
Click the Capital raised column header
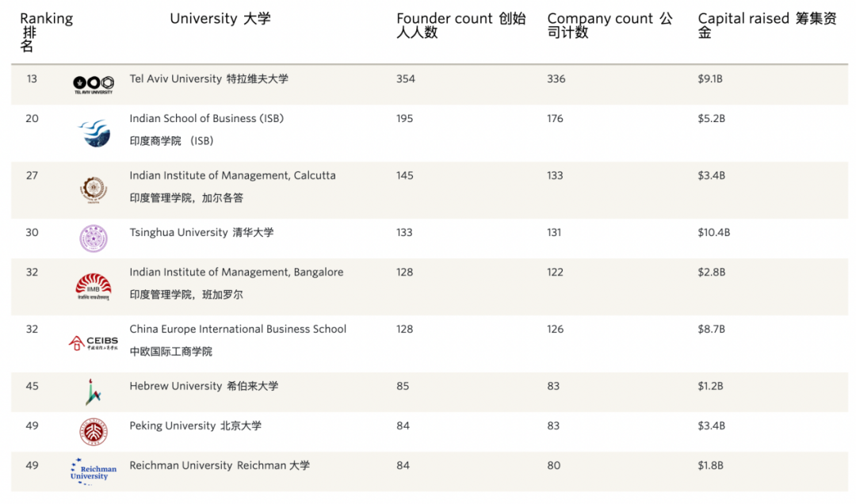(767, 25)
